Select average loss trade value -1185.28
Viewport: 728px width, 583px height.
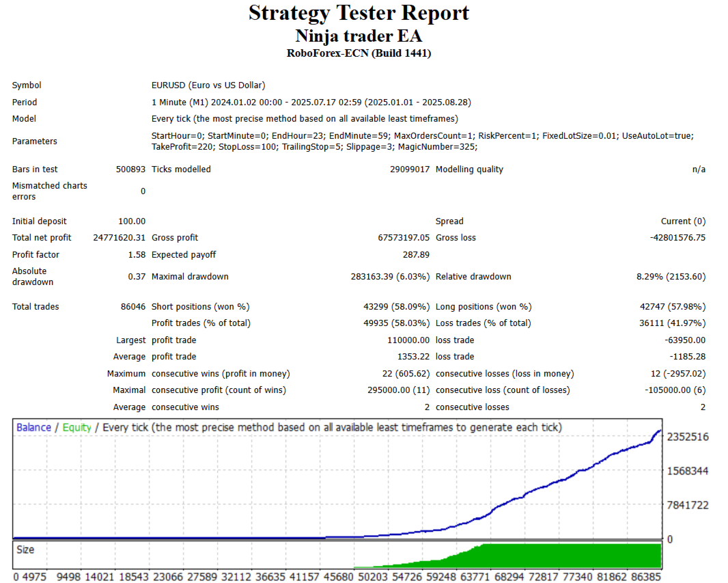point(687,357)
